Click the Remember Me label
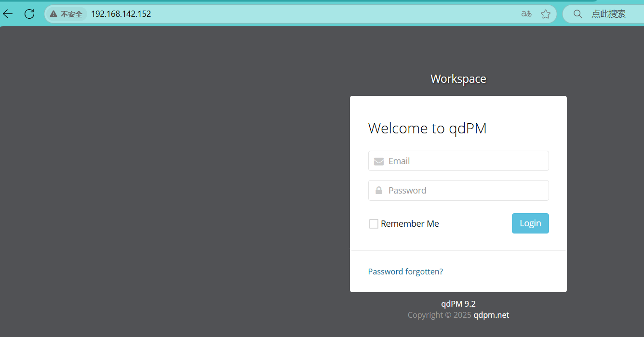Viewport: 644px width, 337px height. [x=410, y=224]
